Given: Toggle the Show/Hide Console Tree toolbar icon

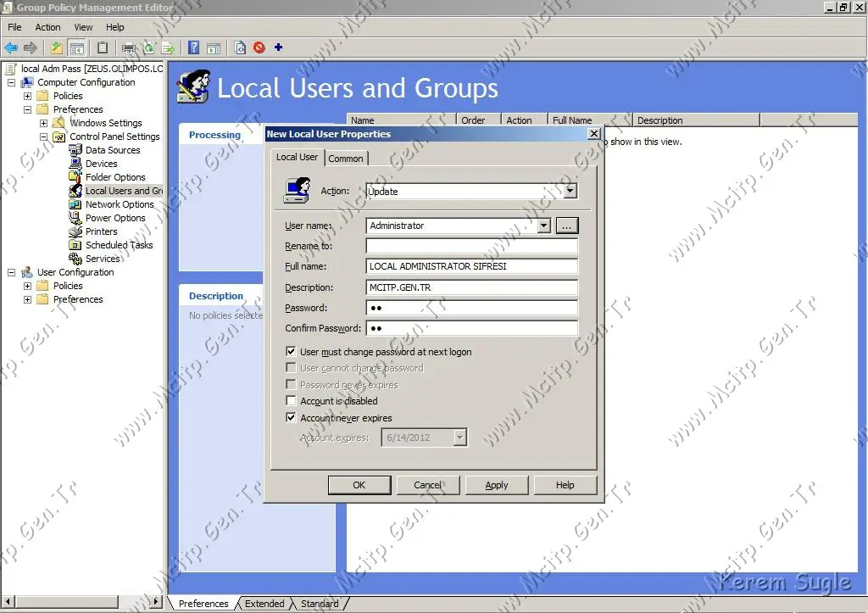Looking at the screenshot, I should pos(76,47).
